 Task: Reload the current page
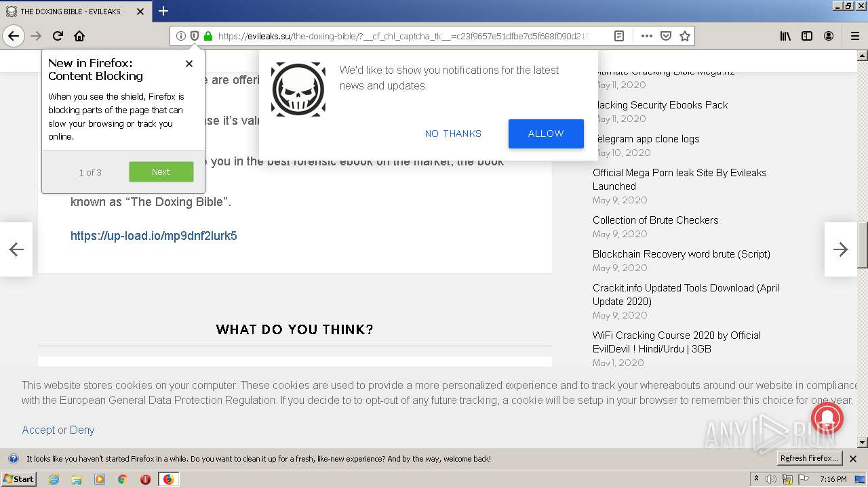coord(58,36)
